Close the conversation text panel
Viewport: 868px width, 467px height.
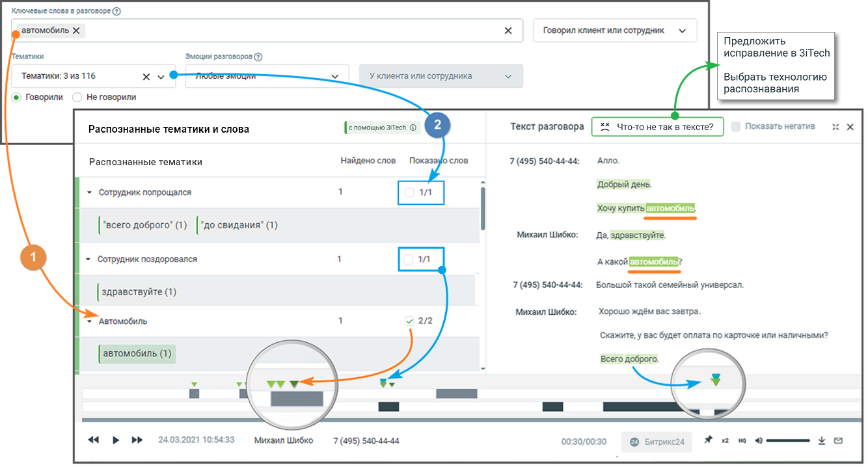[x=850, y=127]
